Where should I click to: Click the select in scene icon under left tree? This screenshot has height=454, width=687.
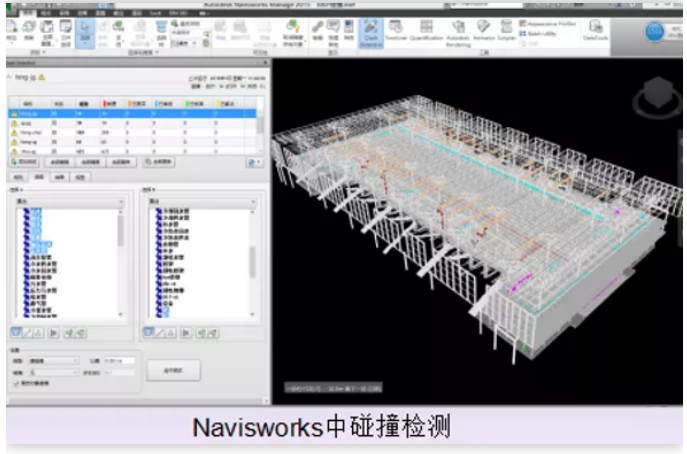[81, 333]
